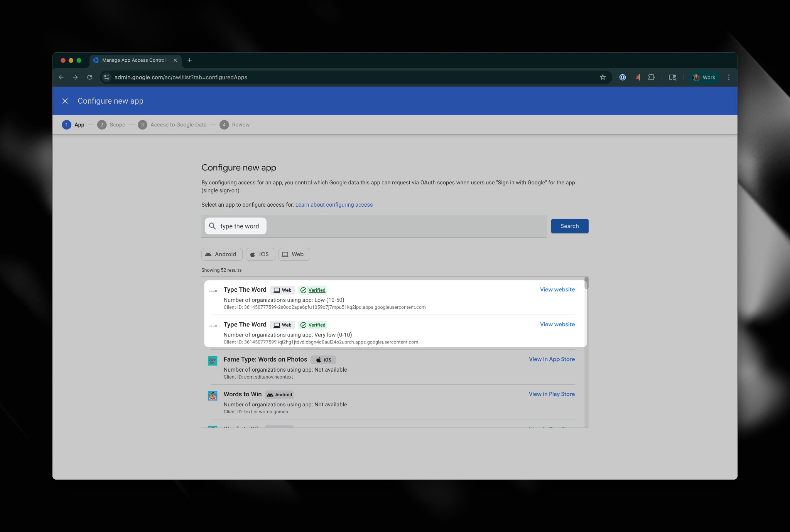
Task: Select step 3 Access to Google Data
Action: point(172,125)
